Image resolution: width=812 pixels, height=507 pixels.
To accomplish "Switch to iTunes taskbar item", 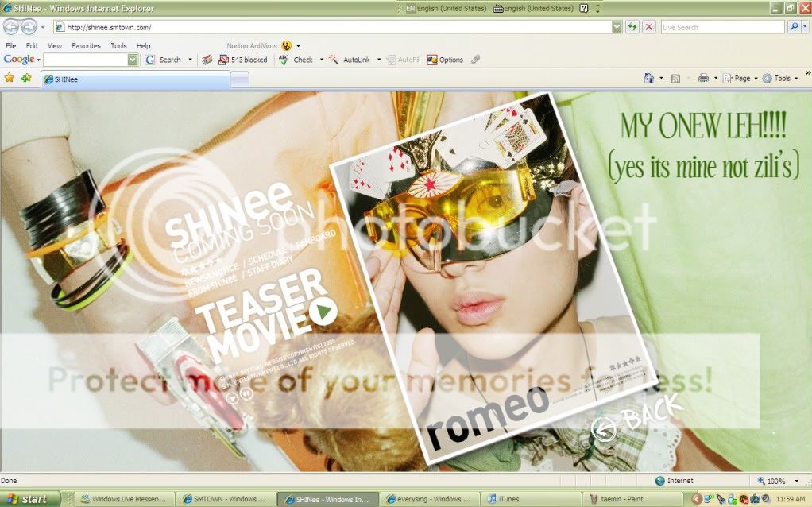I will 532,499.
